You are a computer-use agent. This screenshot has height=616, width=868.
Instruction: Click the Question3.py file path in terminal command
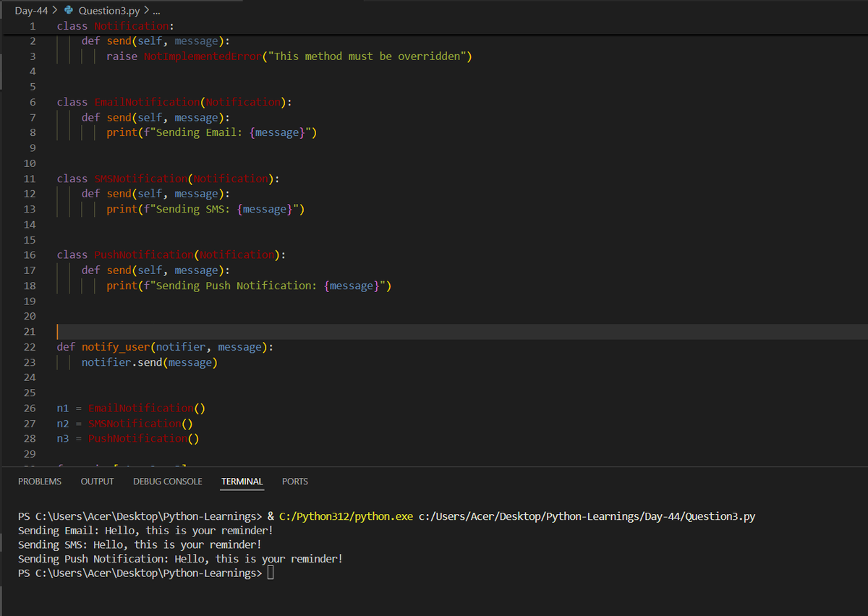(x=587, y=516)
